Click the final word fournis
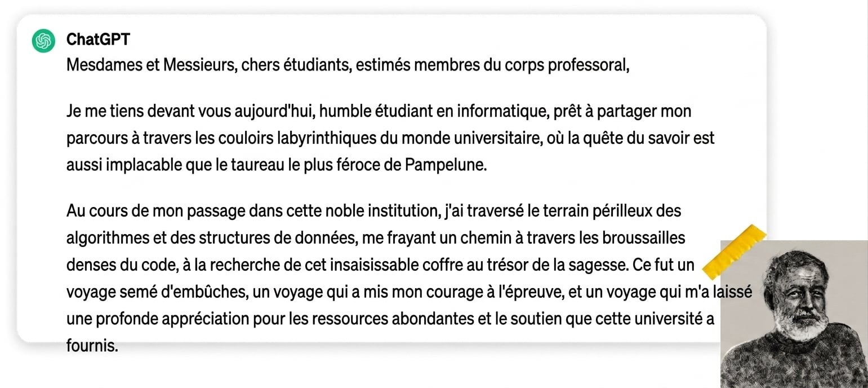This screenshot has height=388, width=868. pos(92,346)
